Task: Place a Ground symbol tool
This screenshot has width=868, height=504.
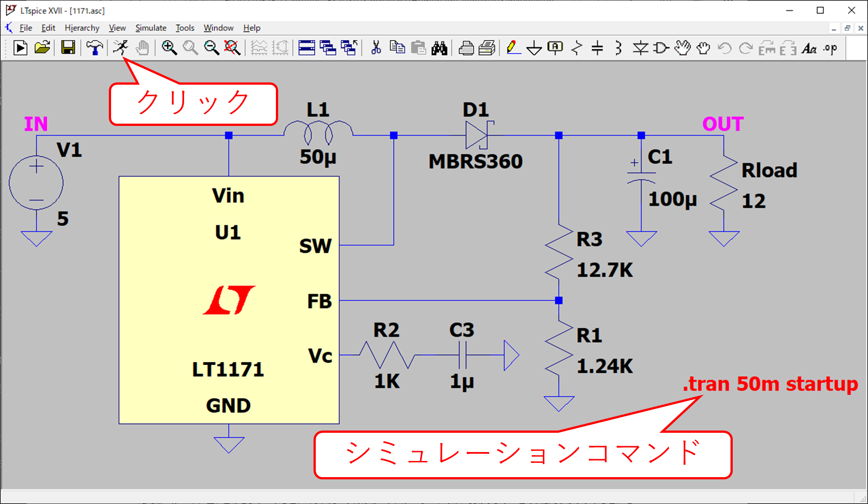Action: point(534,47)
